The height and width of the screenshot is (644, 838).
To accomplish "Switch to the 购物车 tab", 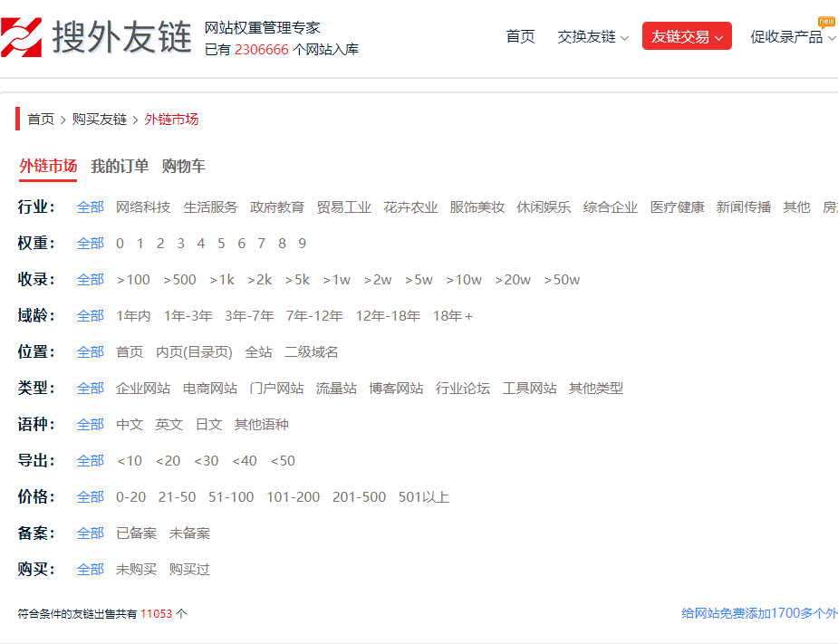I will click(x=183, y=166).
